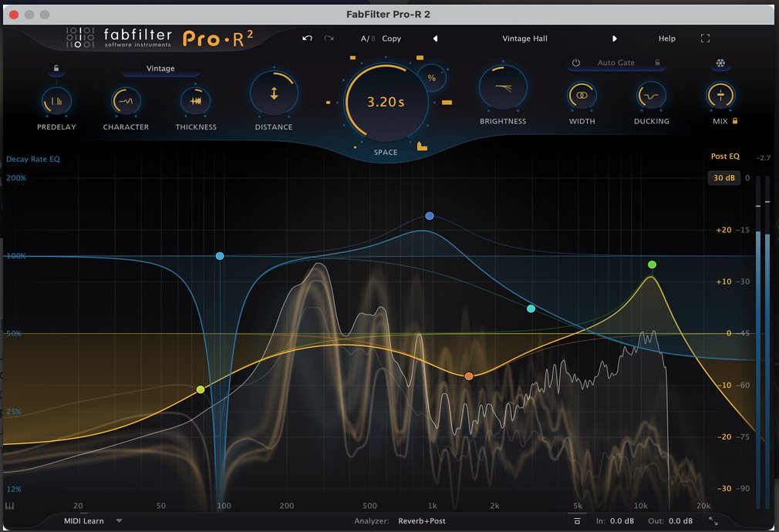Screen dimensions: 779x532
Task: Click the In 0.0 dB level value
Action: point(622,521)
